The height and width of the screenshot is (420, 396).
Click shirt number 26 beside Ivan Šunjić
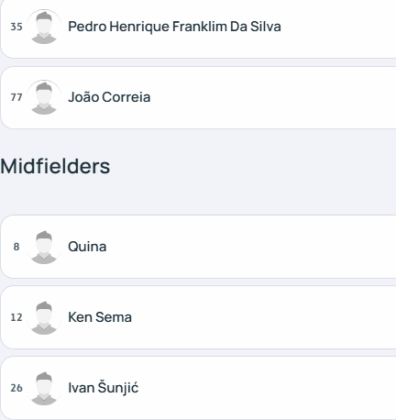pyautogui.click(x=16, y=388)
